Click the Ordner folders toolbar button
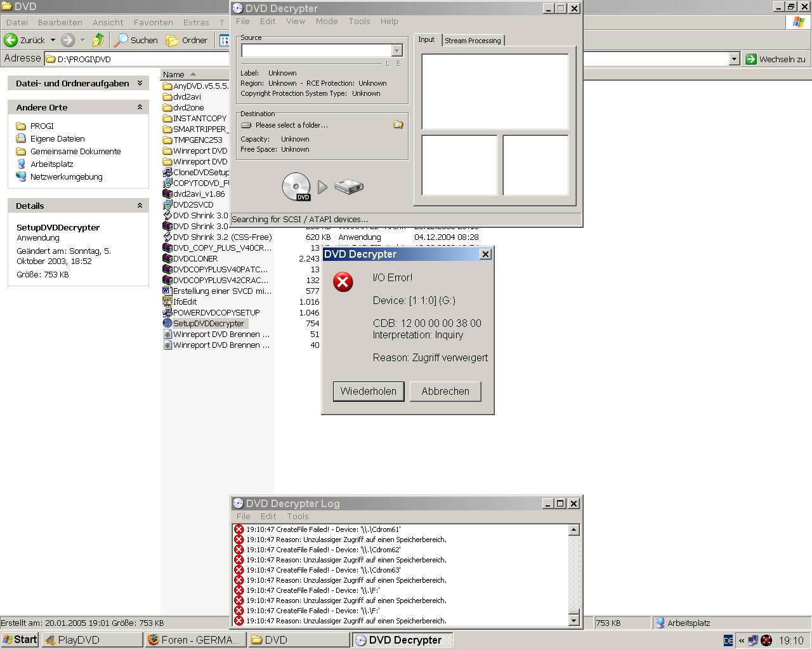 187,40
